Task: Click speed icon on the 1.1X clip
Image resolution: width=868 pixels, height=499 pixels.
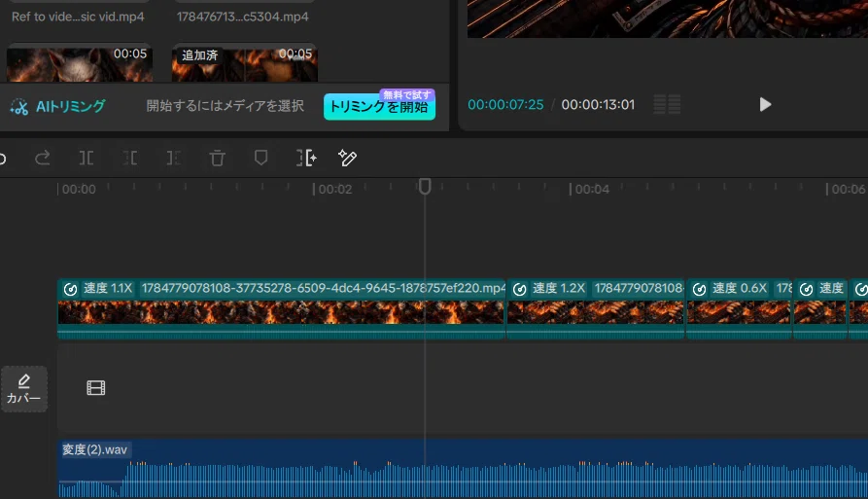Action: [x=70, y=289]
